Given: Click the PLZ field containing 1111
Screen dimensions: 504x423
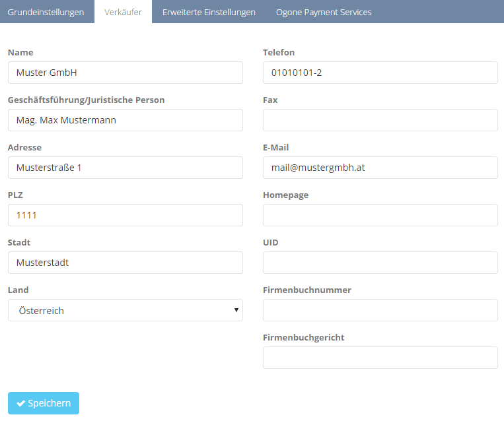Looking at the screenshot, I should click(x=126, y=215).
